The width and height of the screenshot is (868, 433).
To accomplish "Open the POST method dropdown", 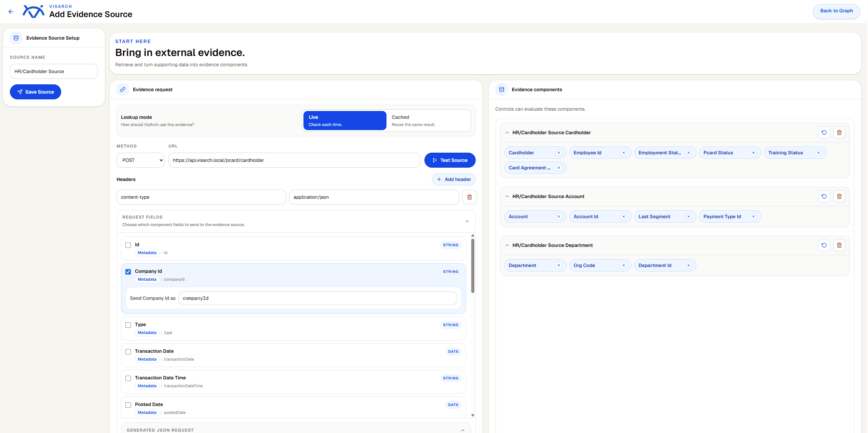I will (x=140, y=160).
